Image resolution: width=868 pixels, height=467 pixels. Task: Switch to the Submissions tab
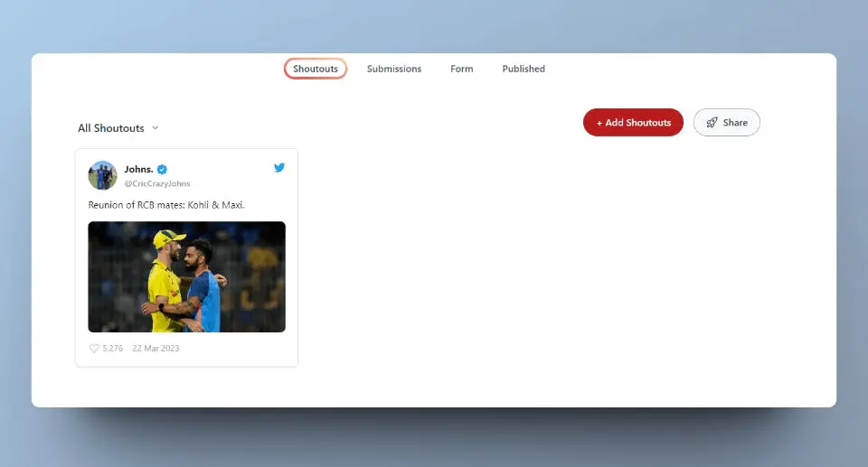tap(394, 69)
